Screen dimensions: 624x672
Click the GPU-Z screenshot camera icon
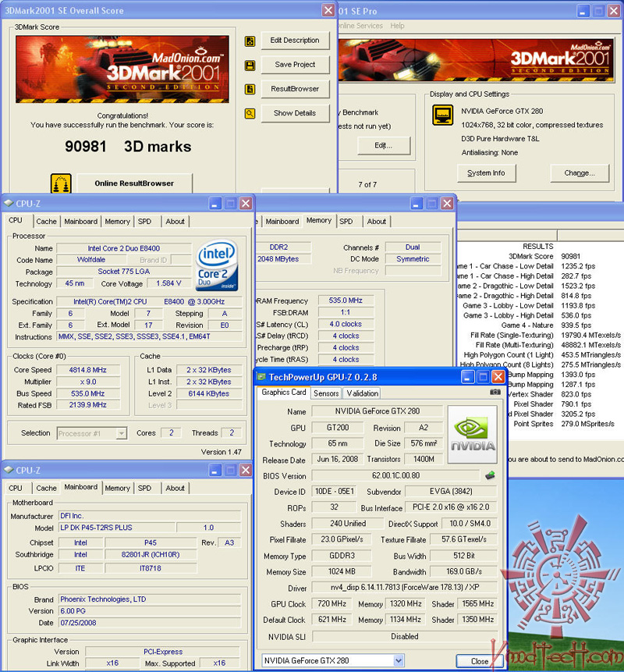(495, 392)
